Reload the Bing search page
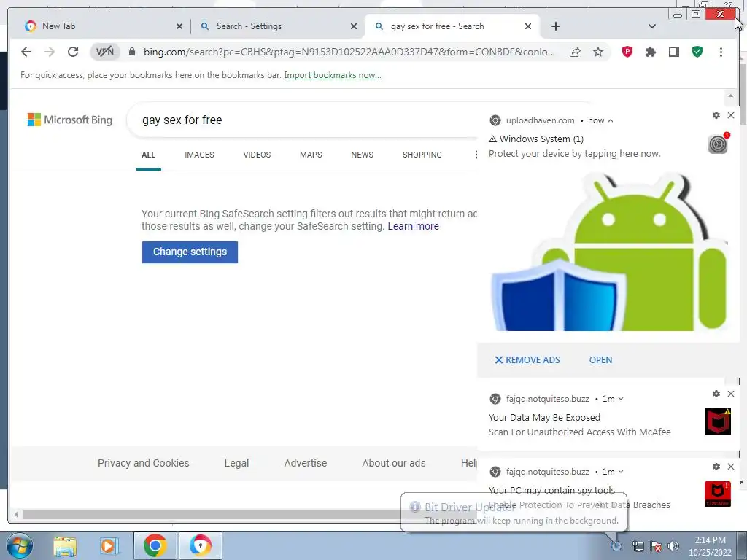 point(73,52)
